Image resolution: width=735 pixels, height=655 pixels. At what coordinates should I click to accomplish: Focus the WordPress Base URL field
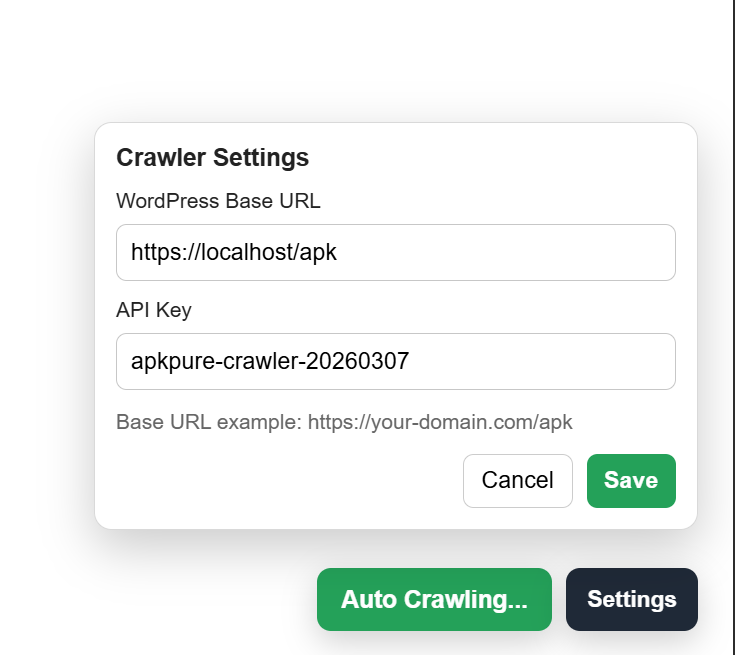click(395, 253)
